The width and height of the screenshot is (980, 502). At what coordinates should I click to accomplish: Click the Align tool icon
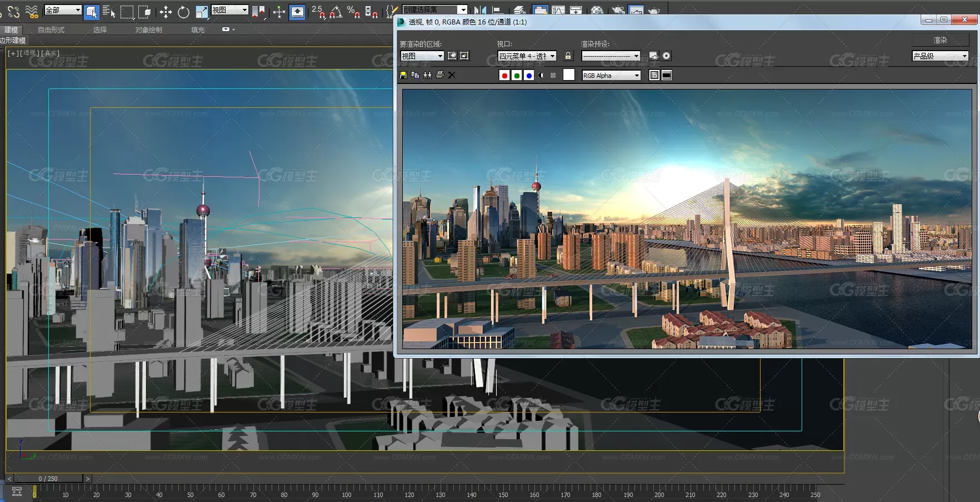point(498,11)
